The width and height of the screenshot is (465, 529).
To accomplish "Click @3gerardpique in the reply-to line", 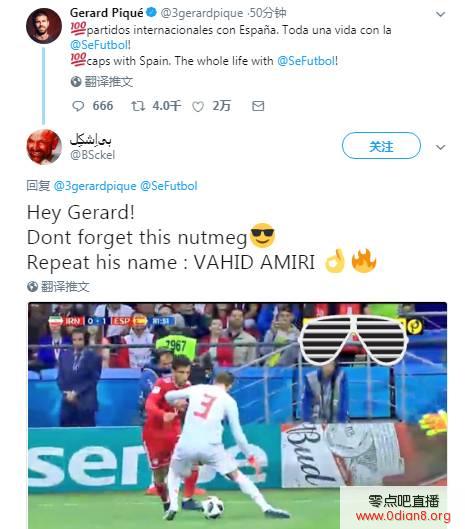I will click(95, 186).
